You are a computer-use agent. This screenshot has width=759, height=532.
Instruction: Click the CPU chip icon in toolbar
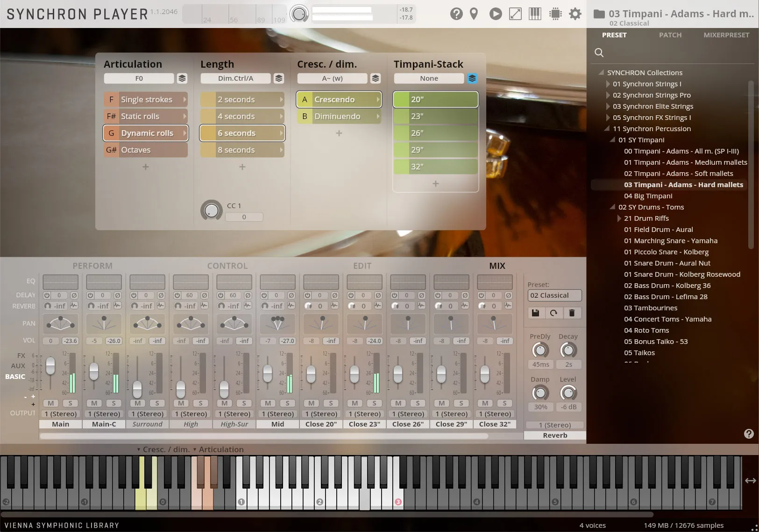[555, 14]
